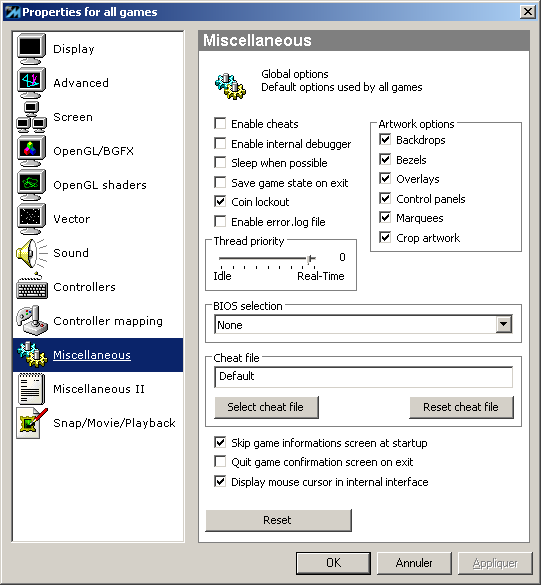The width and height of the screenshot is (541, 585).
Task: Open the Sound speaker icon
Action: point(31,253)
